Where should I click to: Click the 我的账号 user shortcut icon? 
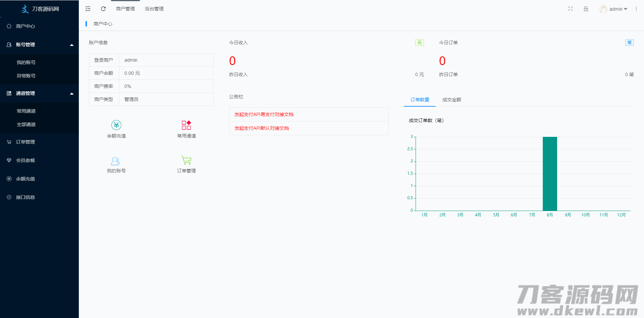tap(115, 161)
